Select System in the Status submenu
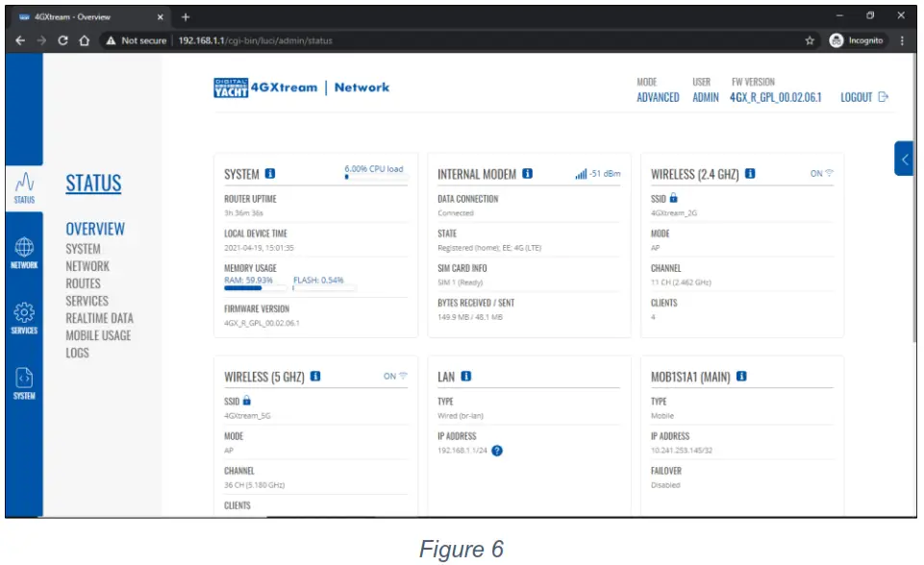 click(x=83, y=249)
